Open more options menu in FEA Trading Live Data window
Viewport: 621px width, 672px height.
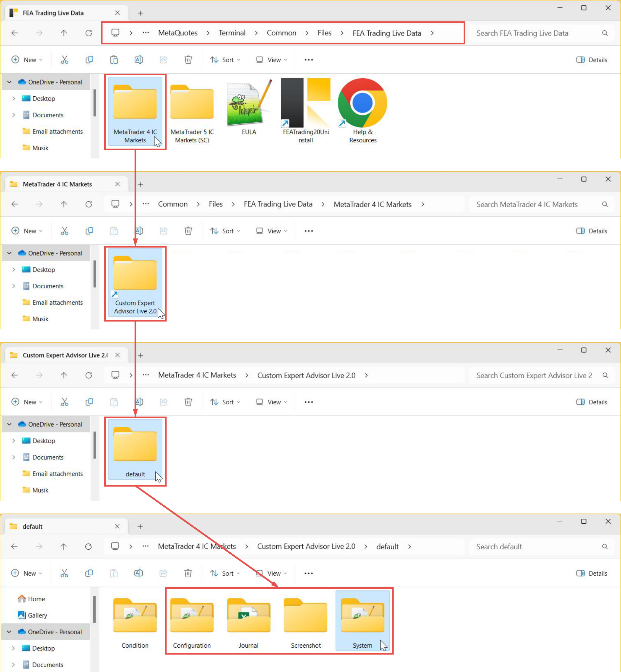point(309,60)
